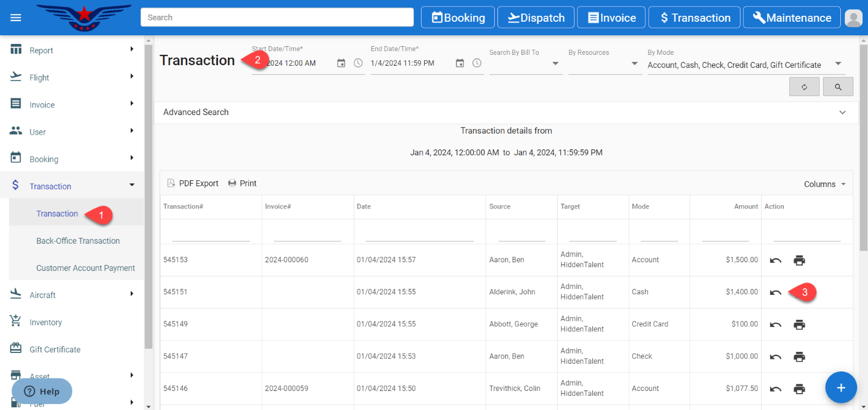868x410 pixels.
Task: Open the Start Date calendar picker
Action: tap(341, 63)
